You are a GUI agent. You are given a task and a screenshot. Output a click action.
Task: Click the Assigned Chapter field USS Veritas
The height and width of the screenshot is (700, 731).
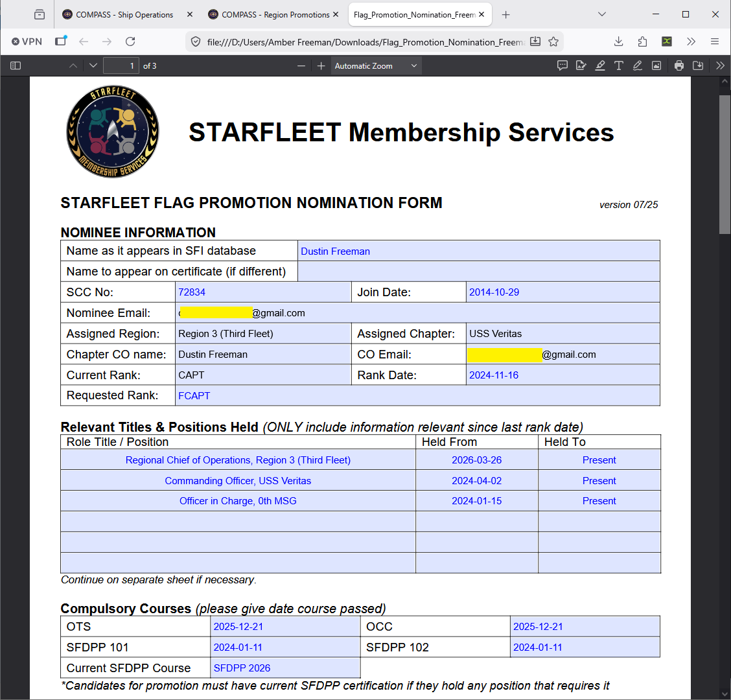(563, 333)
